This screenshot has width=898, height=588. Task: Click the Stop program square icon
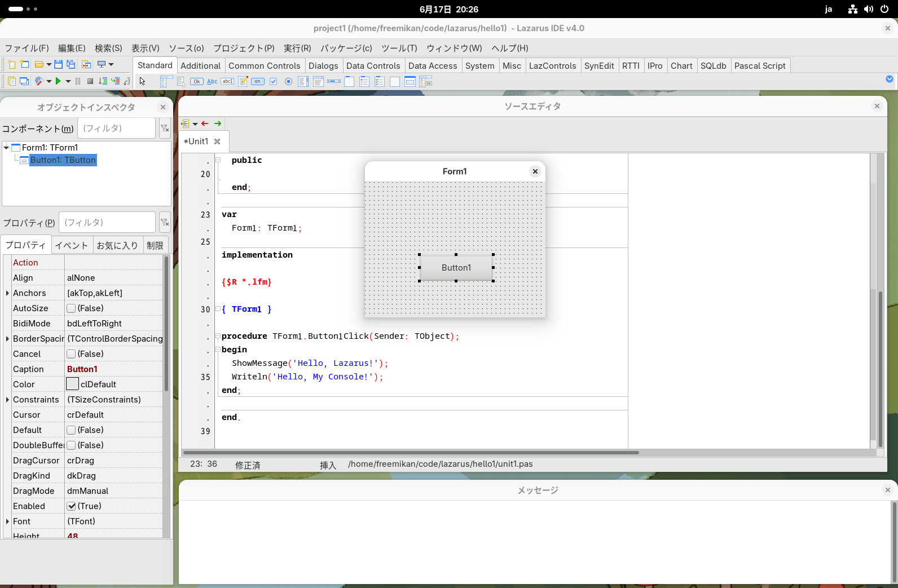90,81
